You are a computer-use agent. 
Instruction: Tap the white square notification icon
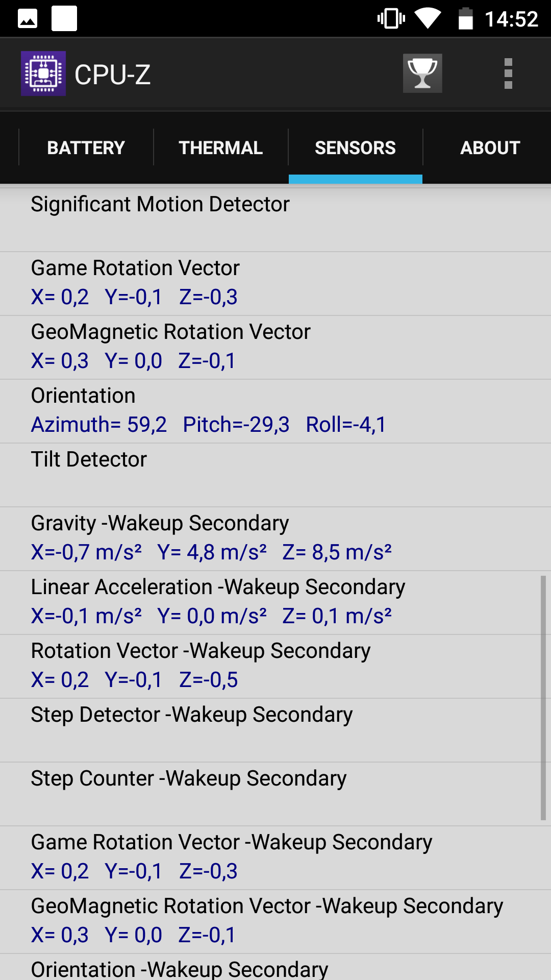64,18
